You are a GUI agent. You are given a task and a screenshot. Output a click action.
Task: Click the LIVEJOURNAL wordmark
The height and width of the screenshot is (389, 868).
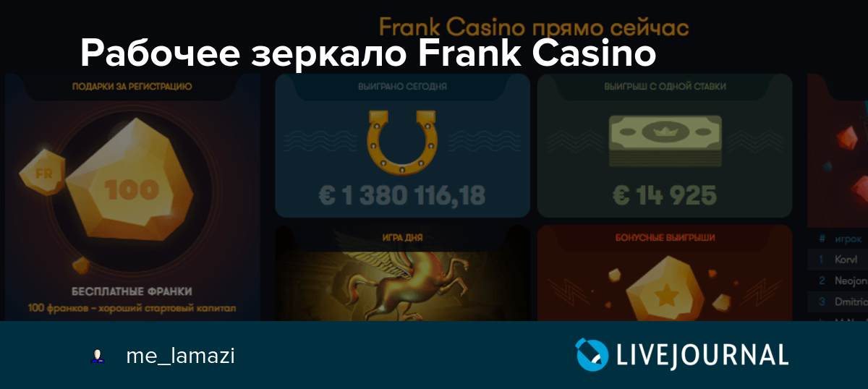(702, 355)
